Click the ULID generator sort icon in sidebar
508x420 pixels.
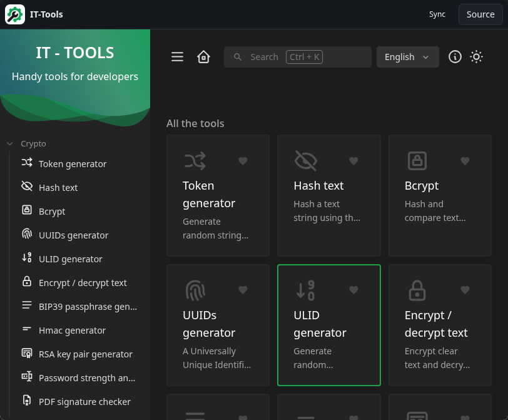coord(27,258)
